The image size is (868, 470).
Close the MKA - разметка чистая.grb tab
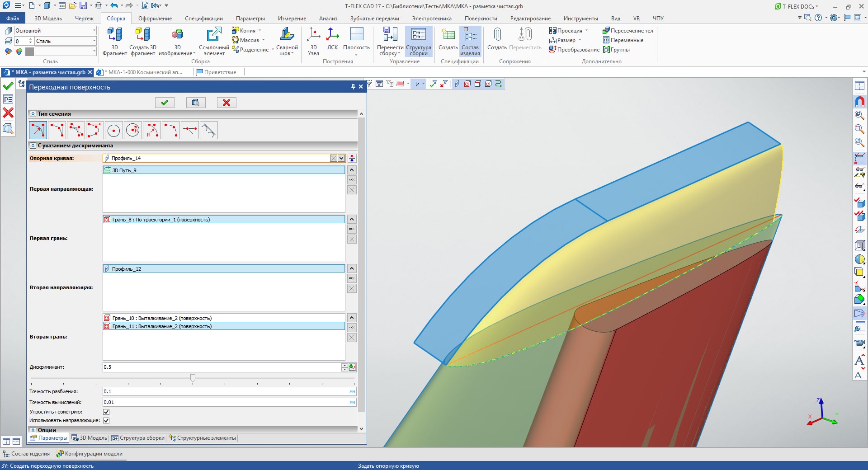(x=90, y=72)
